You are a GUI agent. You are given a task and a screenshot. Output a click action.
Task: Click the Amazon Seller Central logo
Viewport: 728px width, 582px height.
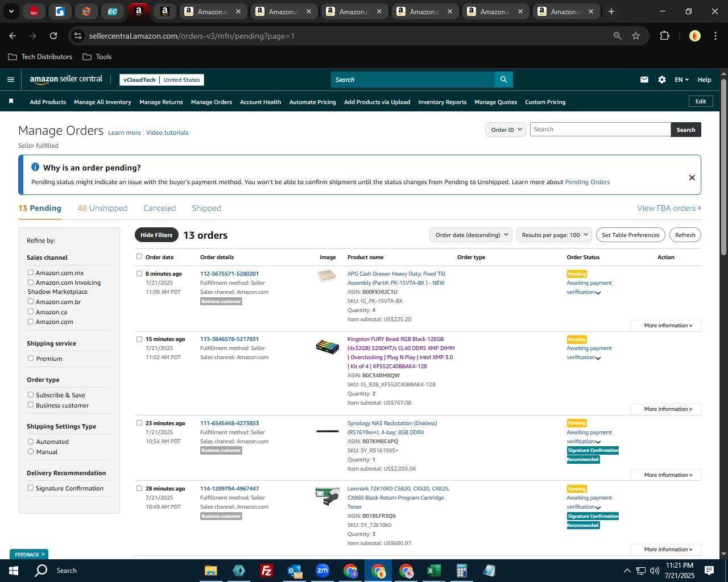66,80
